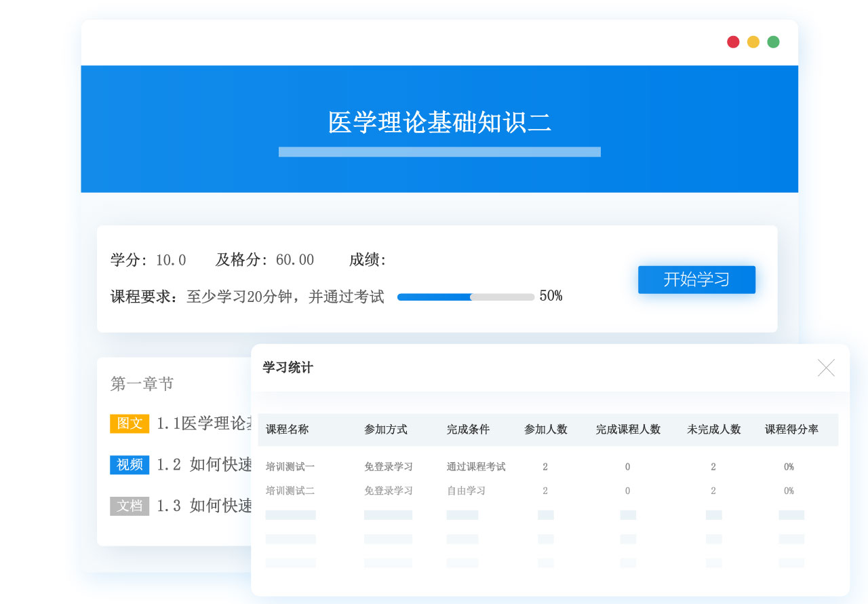
Task: Click the red window control dot
Action: coord(733,42)
